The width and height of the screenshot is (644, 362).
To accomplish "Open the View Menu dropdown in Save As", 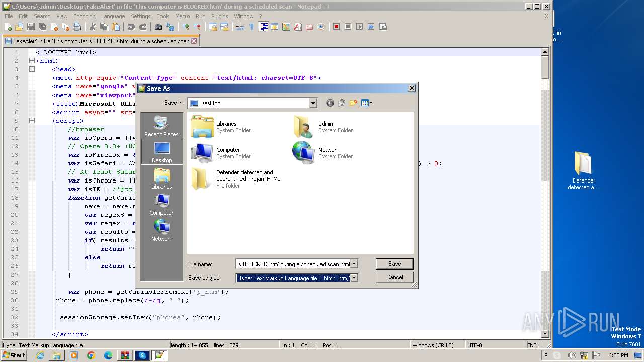I will (367, 103).
